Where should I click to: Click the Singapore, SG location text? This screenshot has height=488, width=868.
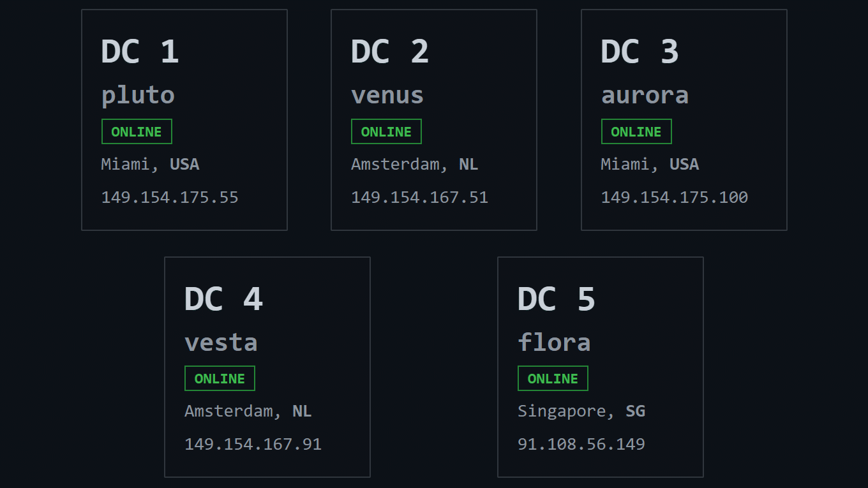point(581,411)
